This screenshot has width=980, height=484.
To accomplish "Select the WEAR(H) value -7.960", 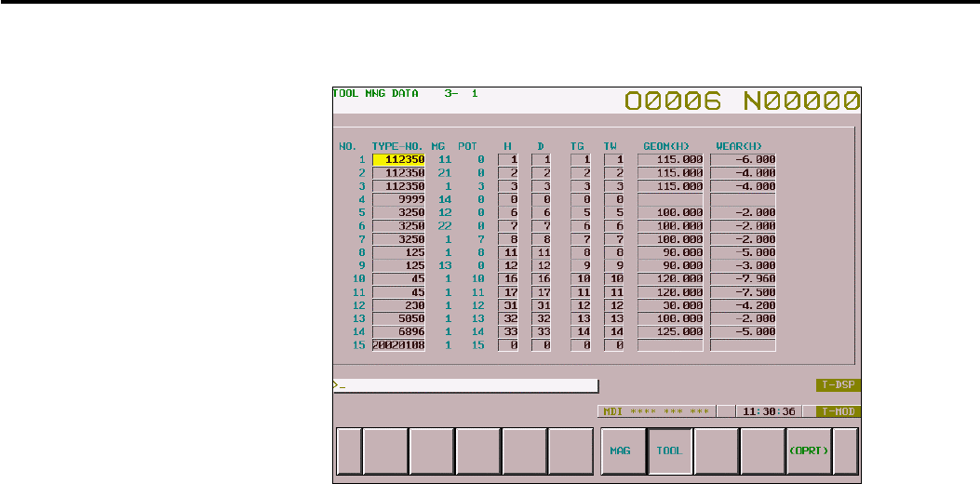I will pyautogui.click(x=743, y=278).
